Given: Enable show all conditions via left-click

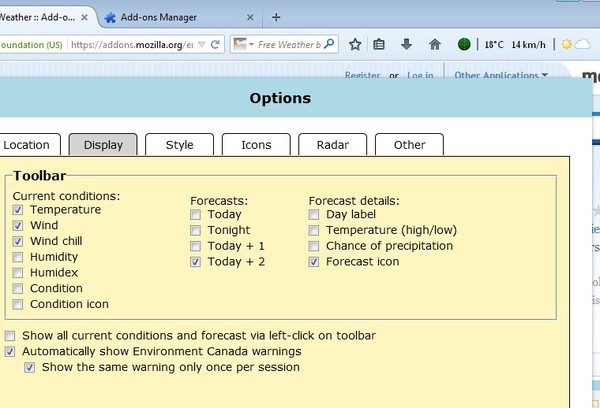Looking at the screenshot, I should [10, 336].
